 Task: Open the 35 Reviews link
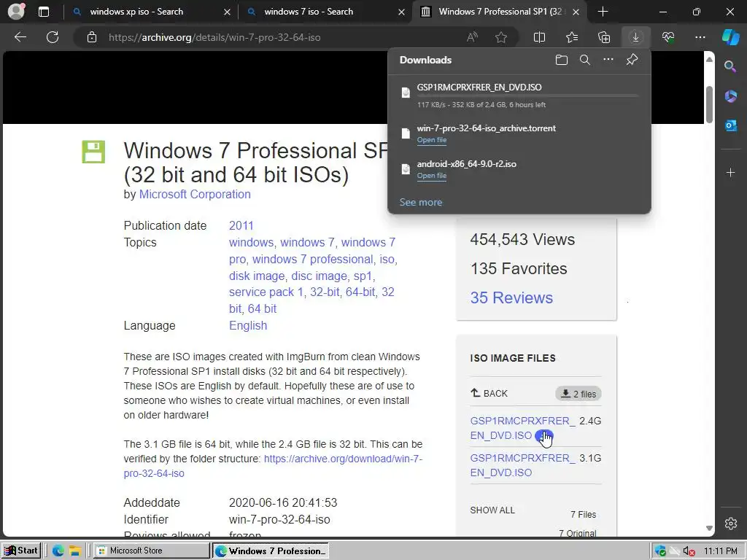tap(511, 297)
